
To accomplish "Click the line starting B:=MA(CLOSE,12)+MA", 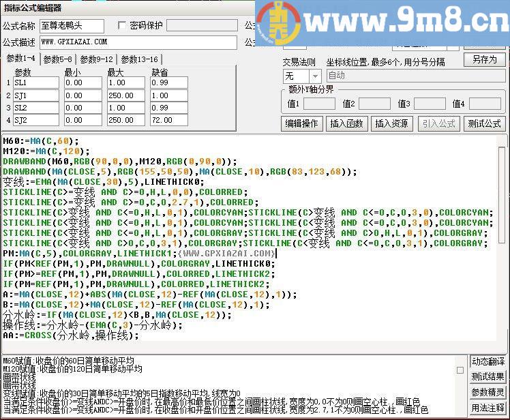I will click(x=136, y=305).
